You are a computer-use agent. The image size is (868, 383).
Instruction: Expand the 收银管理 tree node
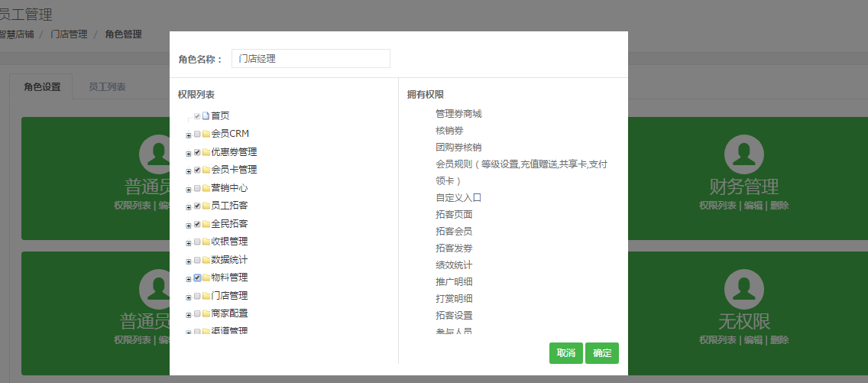click(x=189, y=243)
